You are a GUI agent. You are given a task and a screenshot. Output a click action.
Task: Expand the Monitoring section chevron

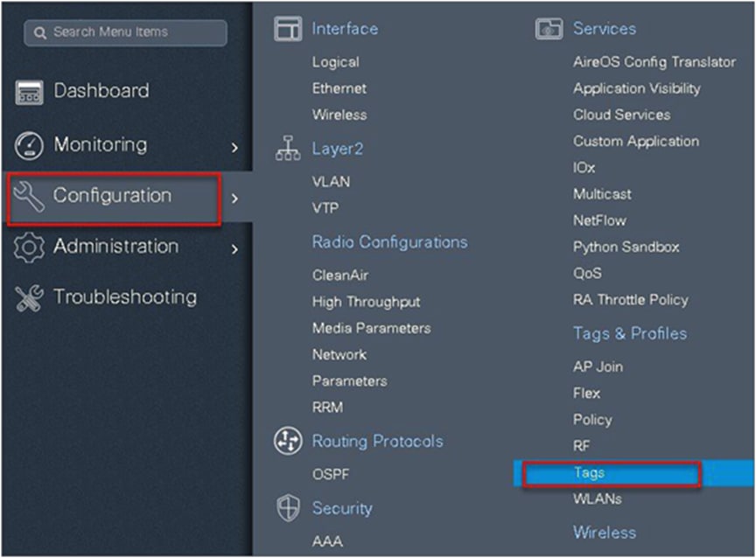click(235, 145)
